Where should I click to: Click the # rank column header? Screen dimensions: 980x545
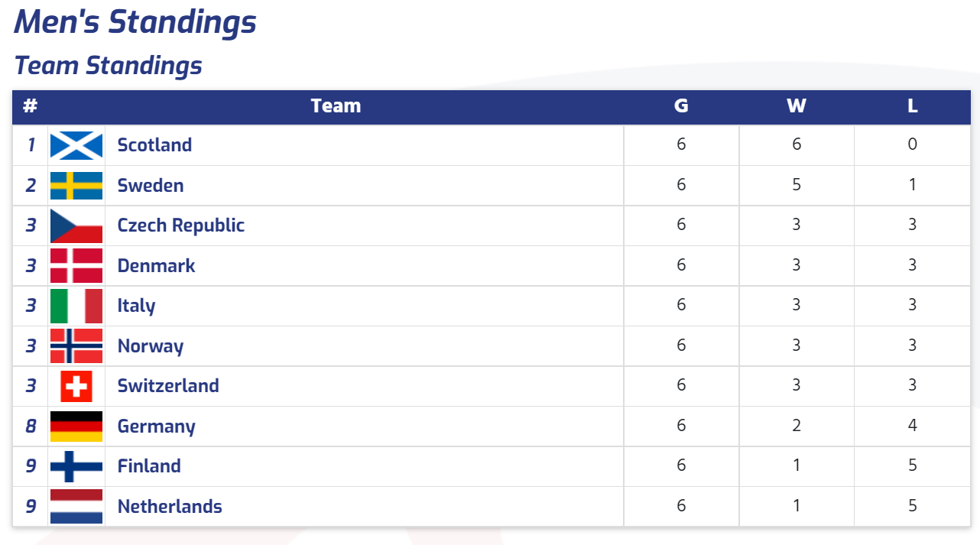click(30, 106)
